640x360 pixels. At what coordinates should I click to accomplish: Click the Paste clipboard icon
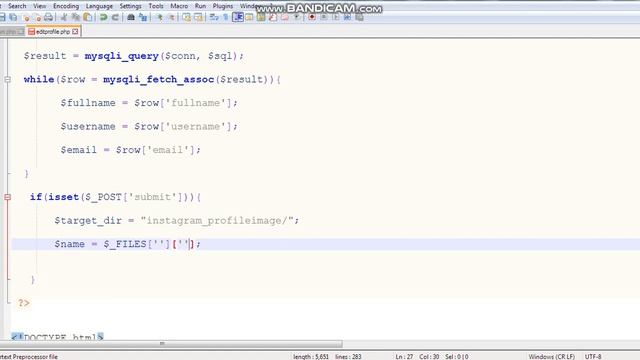[87, 17]
